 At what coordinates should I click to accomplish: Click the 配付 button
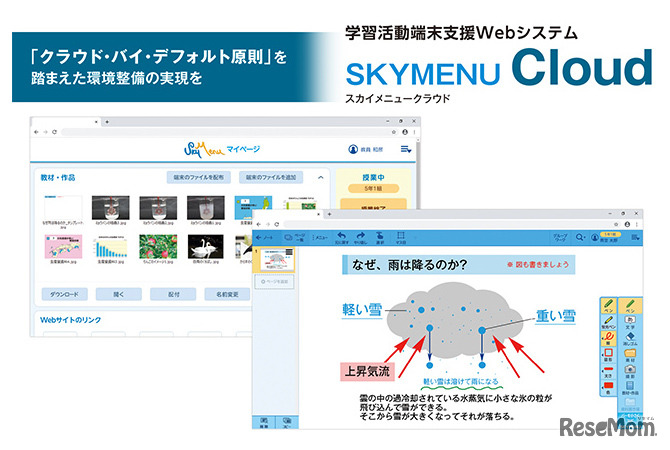tap(173, 294)
